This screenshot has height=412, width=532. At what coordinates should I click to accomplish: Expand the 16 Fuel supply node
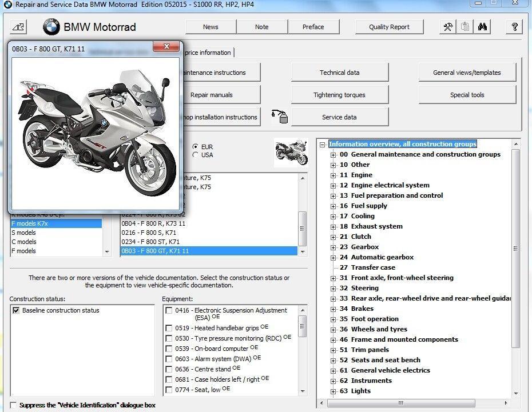333,206
